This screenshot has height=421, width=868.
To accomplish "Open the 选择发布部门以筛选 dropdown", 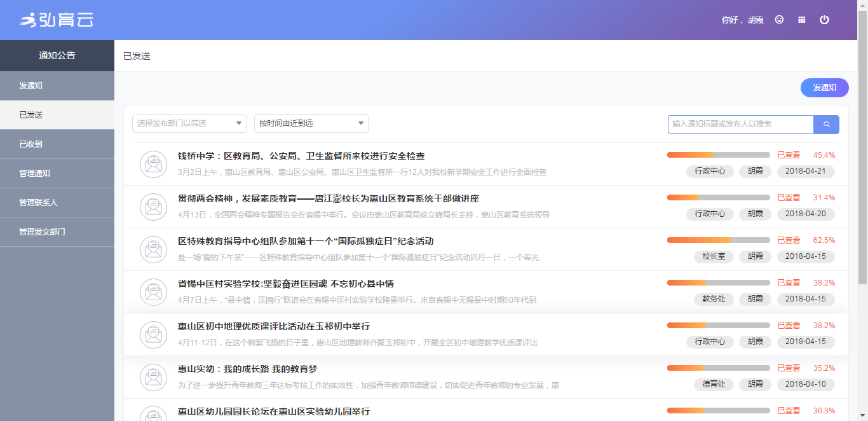I will (x=189, y=123).
